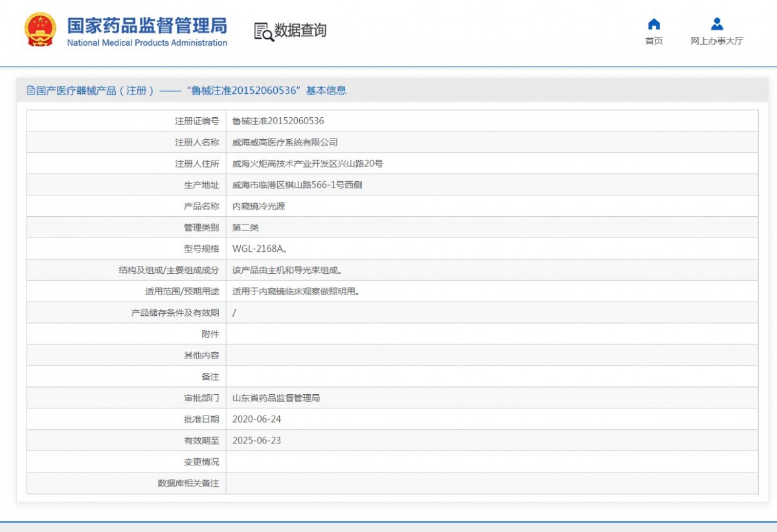The height and width of the screenshot is (532, 777).
Task: Click the slash value in storage conditions row
Action: point(234,313)
